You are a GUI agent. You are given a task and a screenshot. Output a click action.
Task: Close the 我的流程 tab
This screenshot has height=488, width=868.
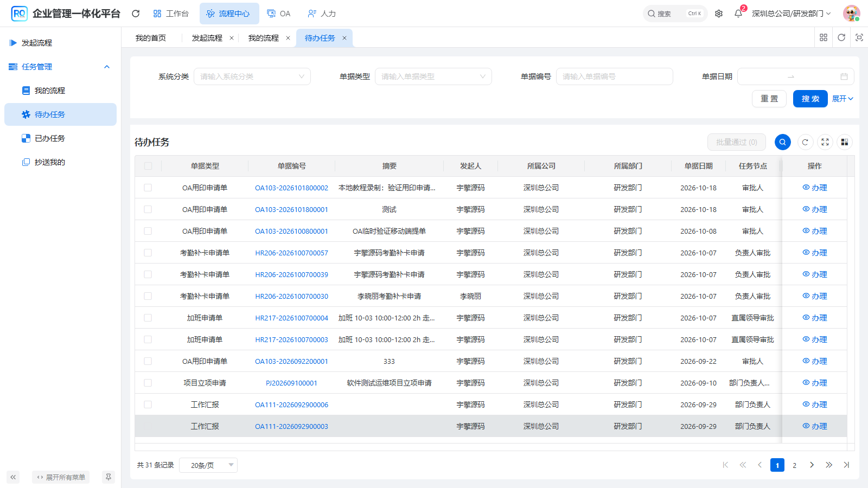coord(288,38)
